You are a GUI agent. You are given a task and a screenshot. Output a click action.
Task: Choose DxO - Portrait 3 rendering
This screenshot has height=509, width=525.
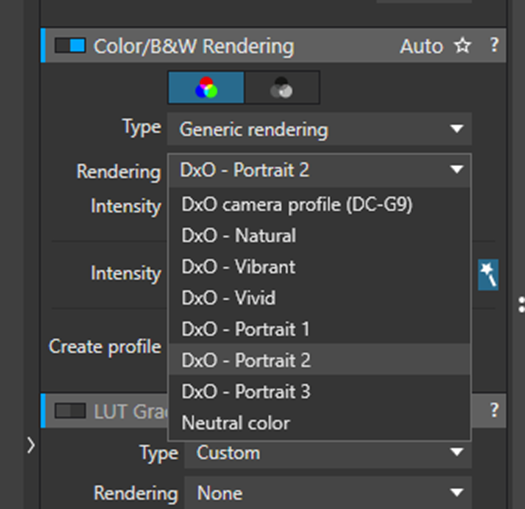pos(319,391)
